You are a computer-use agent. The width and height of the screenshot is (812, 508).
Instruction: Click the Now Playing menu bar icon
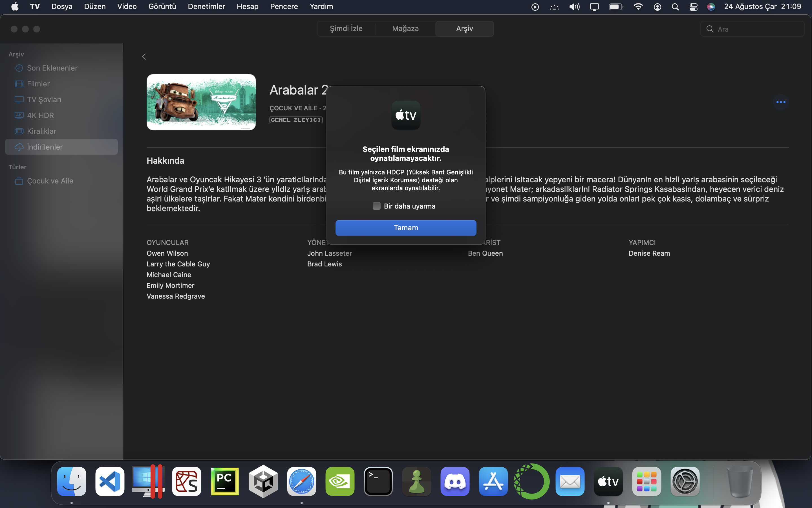(x=535, y=7)
